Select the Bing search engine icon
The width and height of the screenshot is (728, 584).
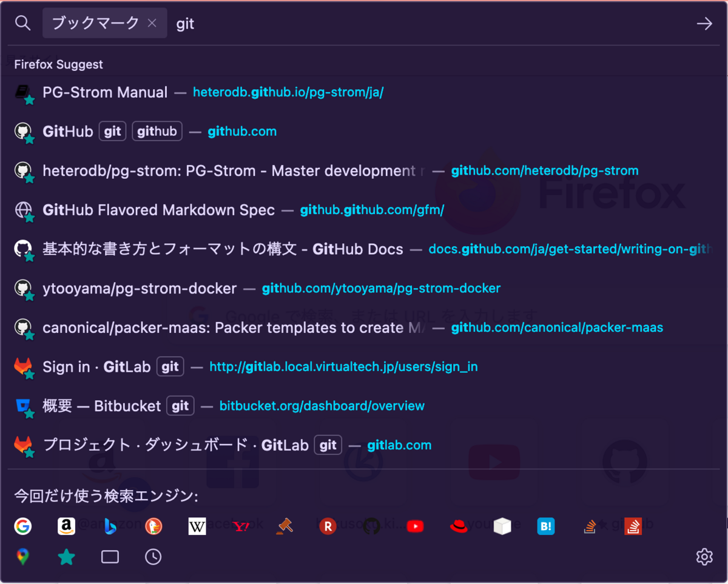(110, 526)
